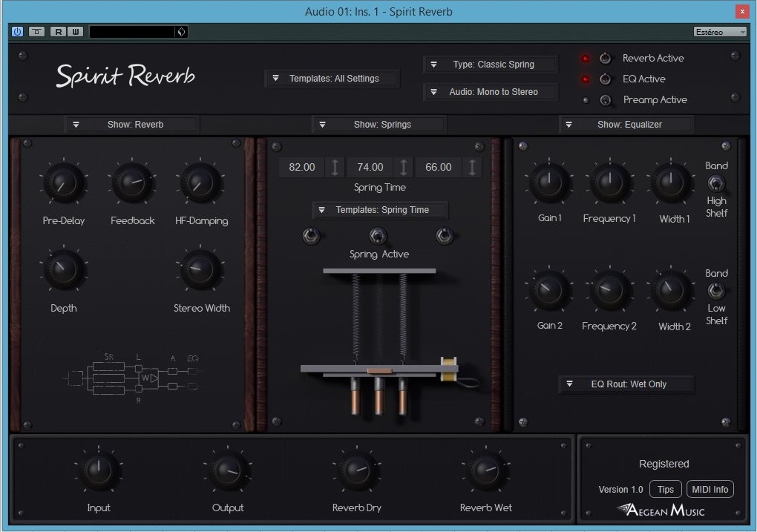
Task: Click the stepper arrows beside 66.00
Action: (x=472, y=168)
